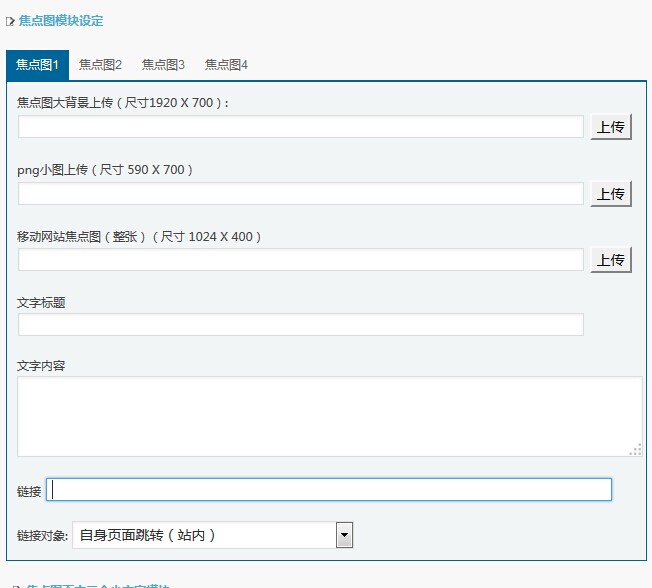Click inside the 文字内容 text area
The image size is (652, 588).
tap(328, 416)
